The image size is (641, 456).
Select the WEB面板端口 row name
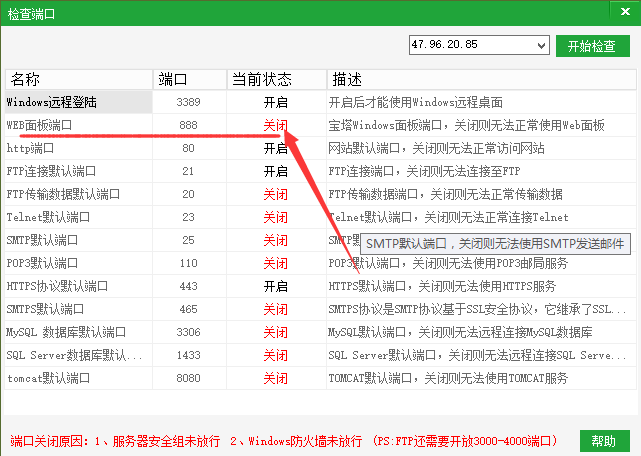pos(39,125)
